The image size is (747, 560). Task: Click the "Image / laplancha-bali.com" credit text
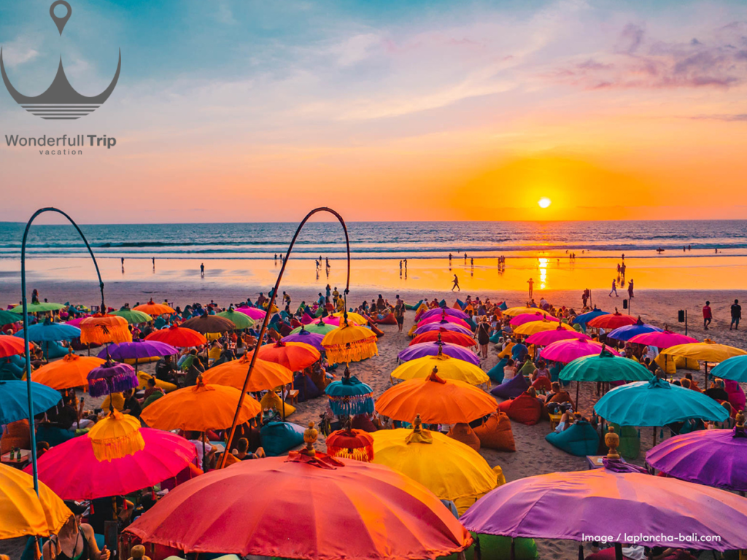651,538
